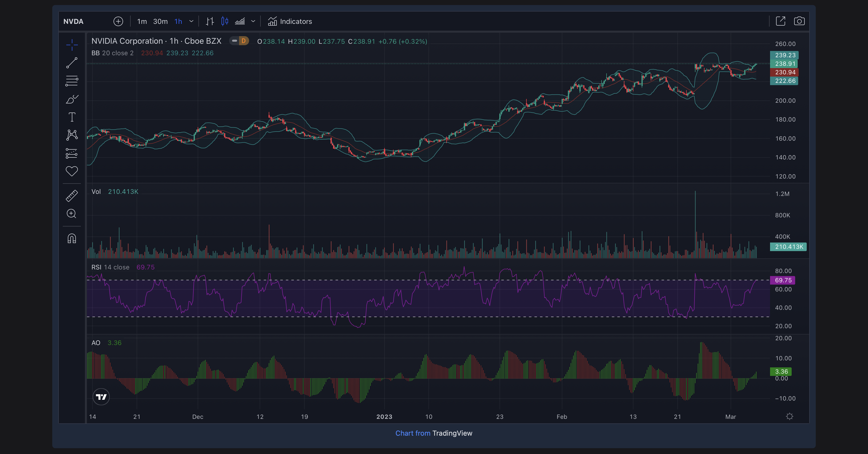
Task: Pick the brush drawing tool
Action: point(72,99)
